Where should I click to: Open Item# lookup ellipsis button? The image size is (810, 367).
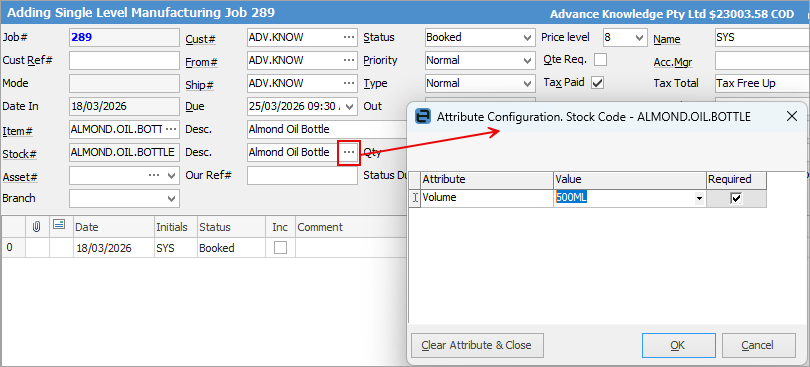[171, 129]
